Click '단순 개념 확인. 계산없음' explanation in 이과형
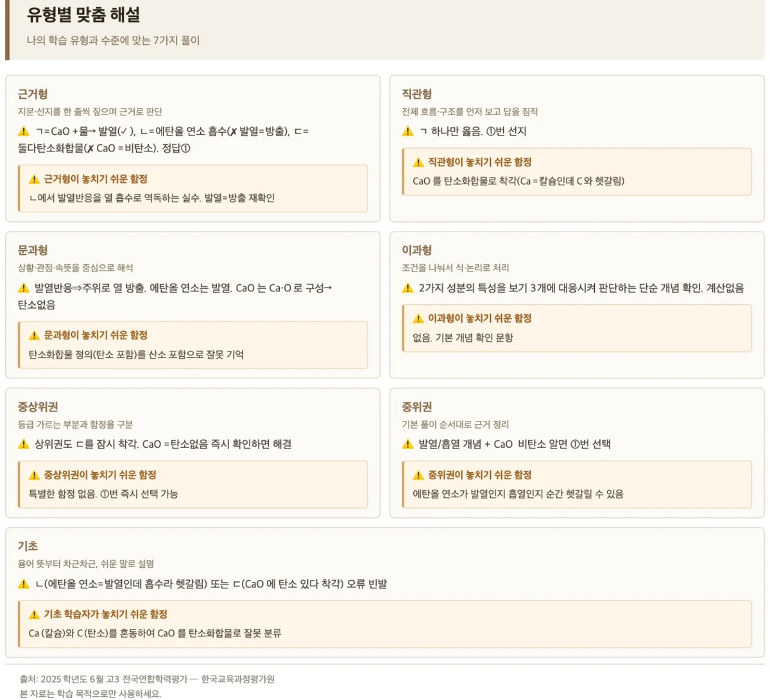The image size is (770, 700). click(x=581, y=288)
